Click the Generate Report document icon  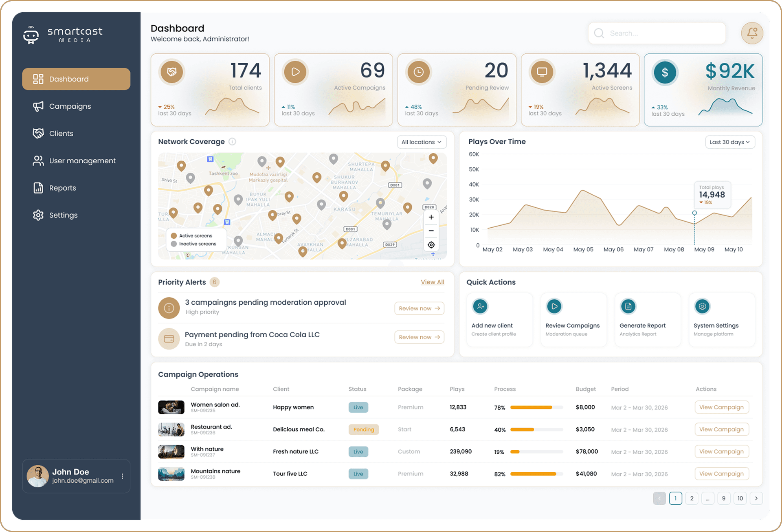tap(628, 306)
